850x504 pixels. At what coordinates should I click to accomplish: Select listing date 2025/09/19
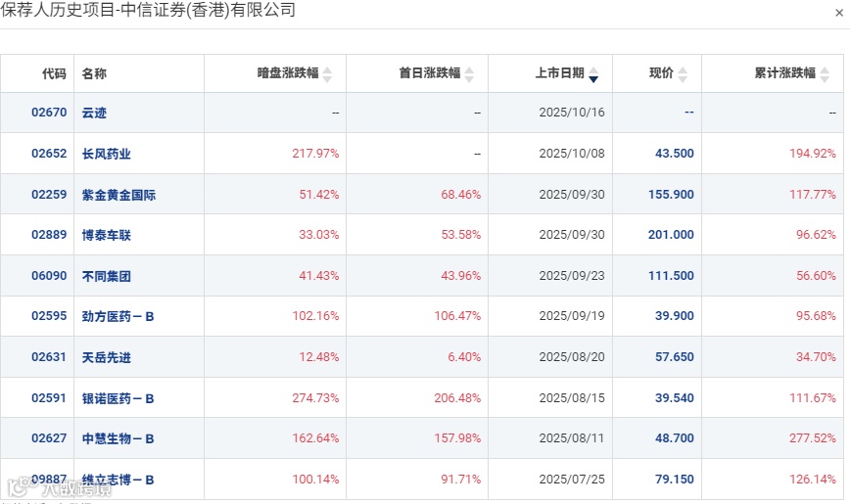point(571,316)
